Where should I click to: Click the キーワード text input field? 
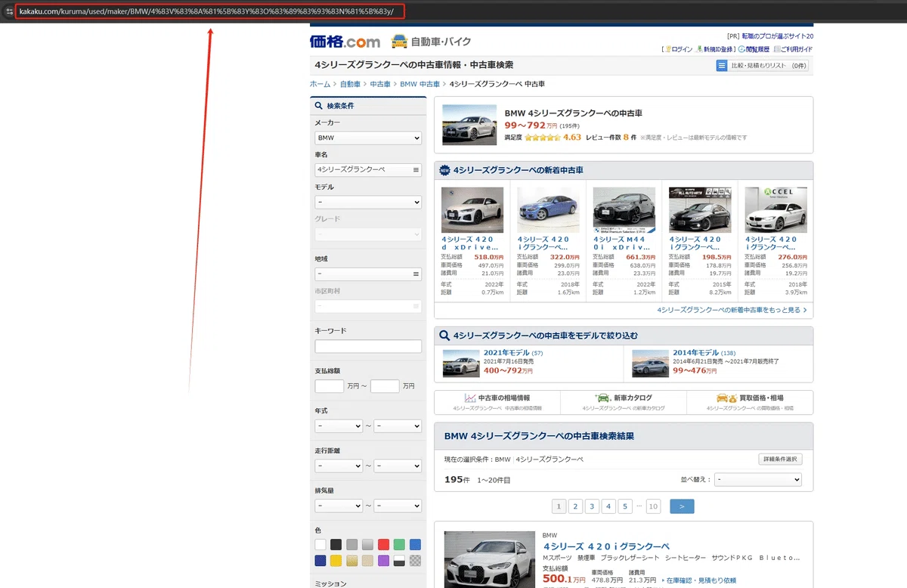[x=368, y=346]
